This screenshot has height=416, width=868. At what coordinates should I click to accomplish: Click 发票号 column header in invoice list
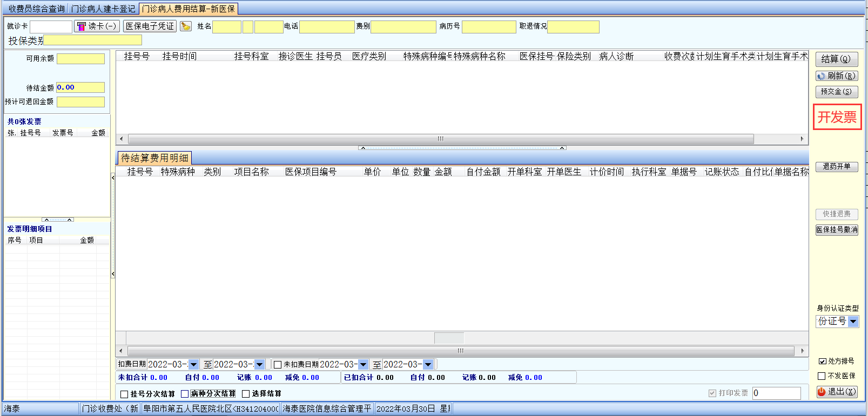point(63,133)
